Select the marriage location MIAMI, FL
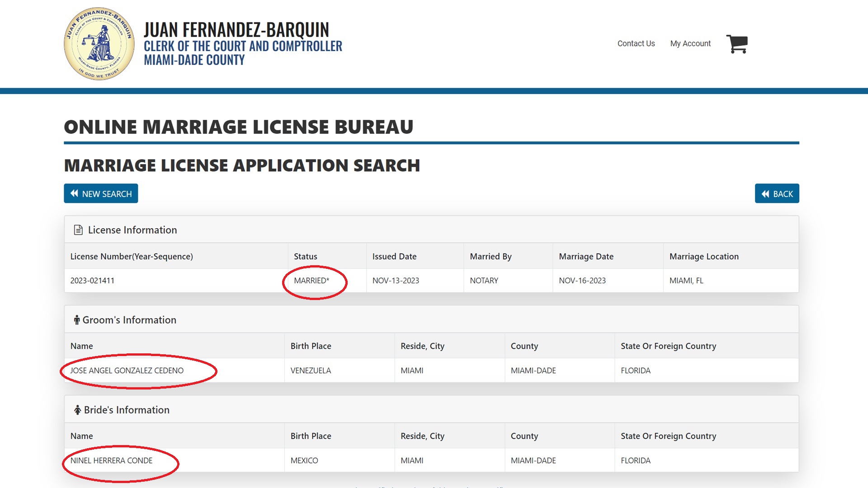 click(x=686, y=281)
